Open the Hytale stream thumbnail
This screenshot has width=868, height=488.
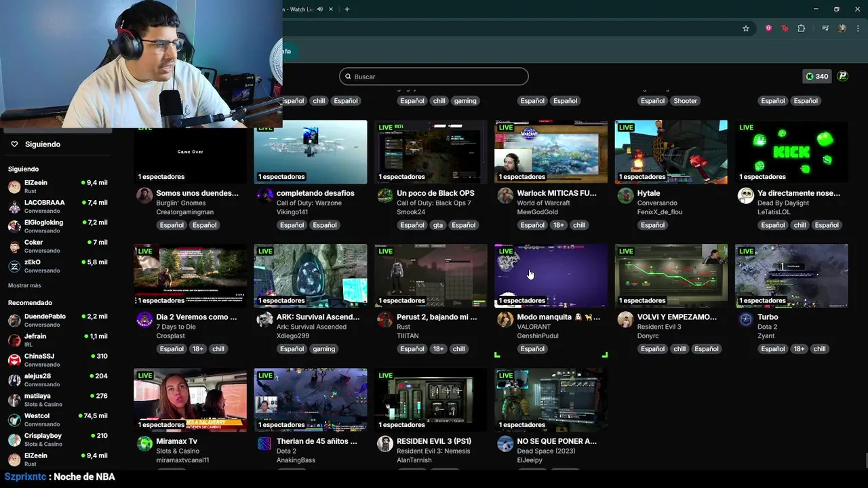coord(671,152)
